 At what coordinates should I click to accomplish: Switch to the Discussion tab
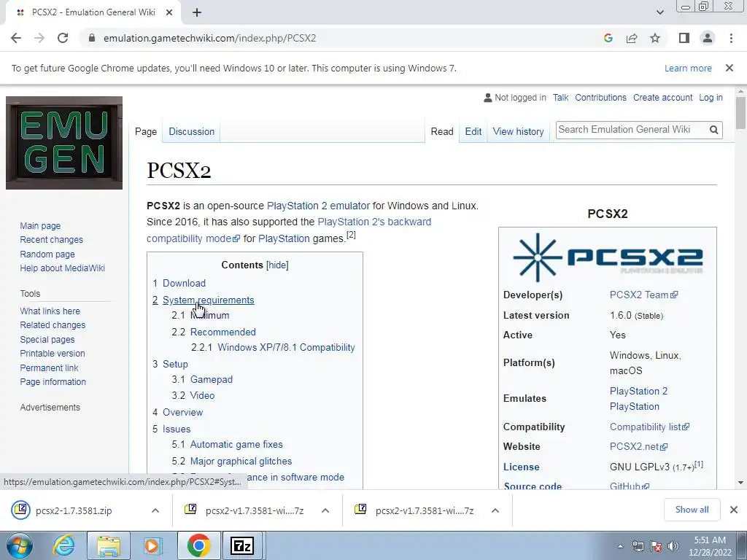click(x=192, y=131)
